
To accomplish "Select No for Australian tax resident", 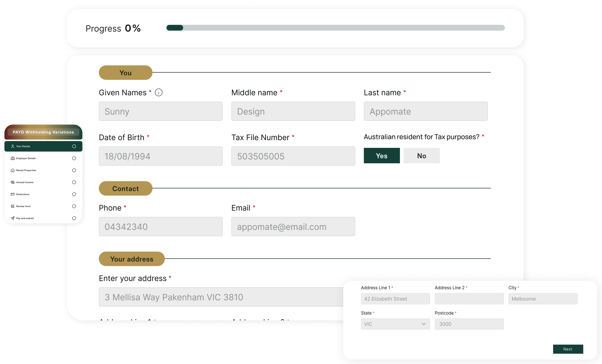I will [x=421, y=156].
